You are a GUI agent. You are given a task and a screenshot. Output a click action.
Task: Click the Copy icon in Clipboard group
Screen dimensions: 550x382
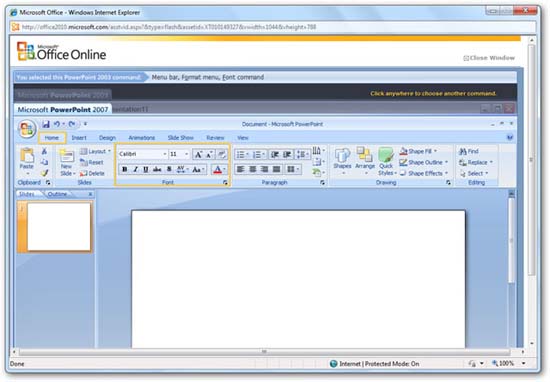point(44,162)
